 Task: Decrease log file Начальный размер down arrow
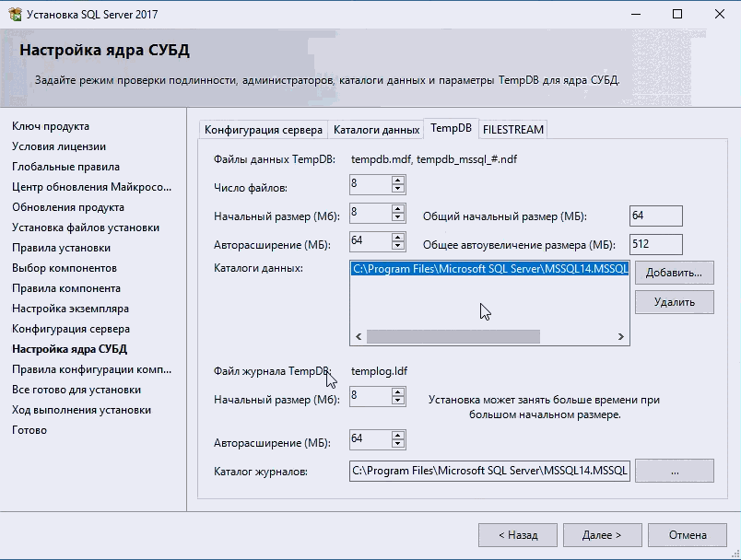[398, 401]
